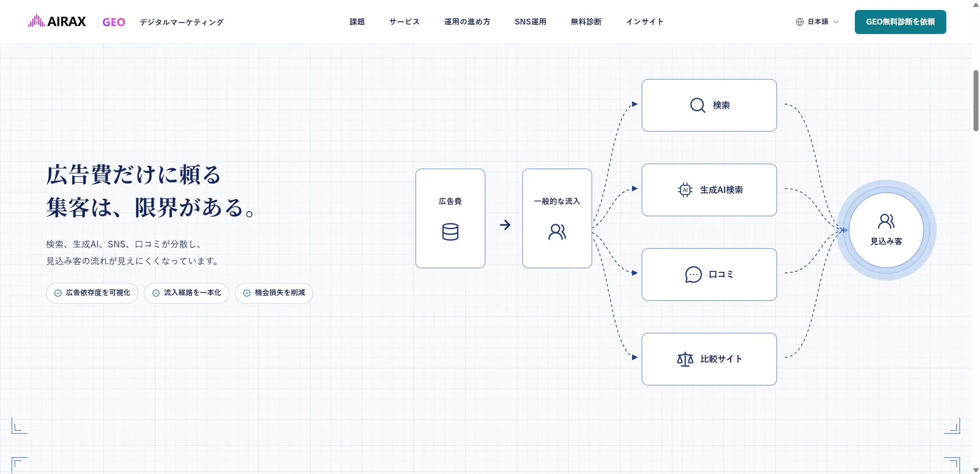Click the check icon on 流入経路を一本化 chip
Viewport: 980px width, 474px height.
coord(156,293)
